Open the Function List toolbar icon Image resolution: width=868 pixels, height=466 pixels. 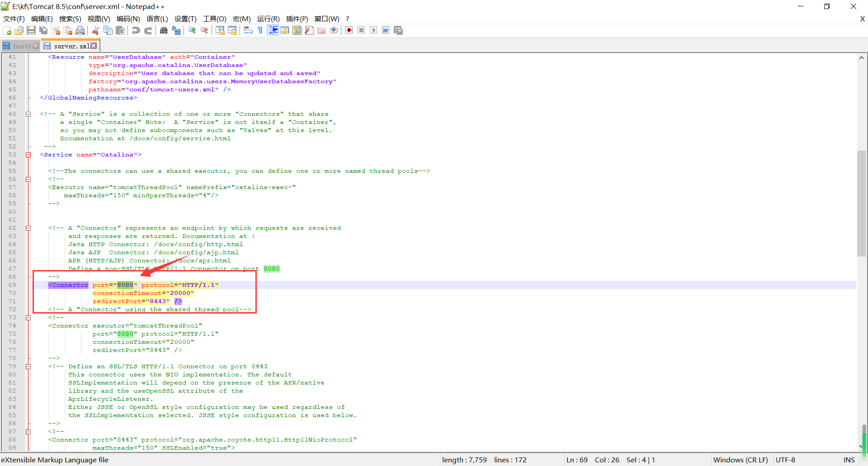(x=309, y=30)
